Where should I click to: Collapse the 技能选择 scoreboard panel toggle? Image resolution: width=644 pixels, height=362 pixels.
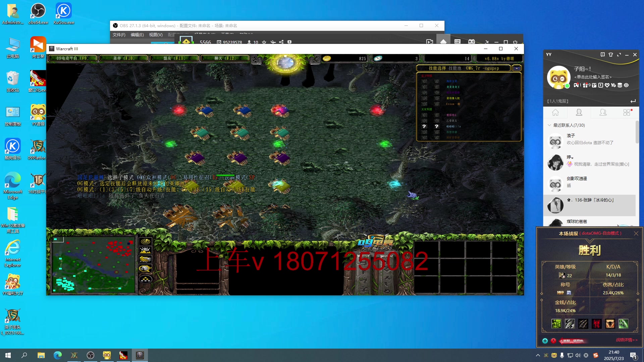tap(517, 68)
